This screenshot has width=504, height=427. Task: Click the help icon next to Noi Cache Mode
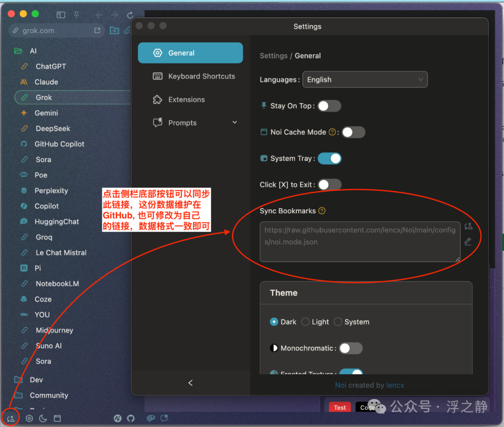[332, 132]
